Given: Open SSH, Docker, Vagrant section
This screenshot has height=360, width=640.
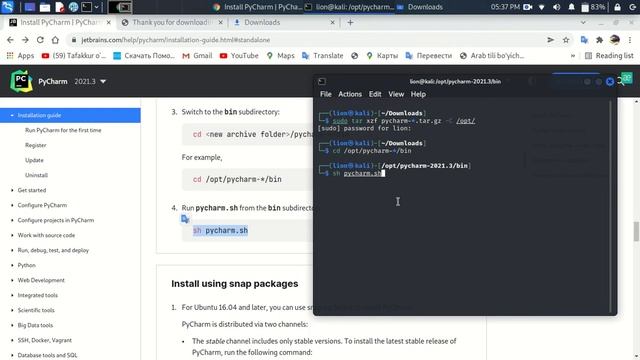Looking at the screenshot, I should pyautogui.click(x=44, y=340).
